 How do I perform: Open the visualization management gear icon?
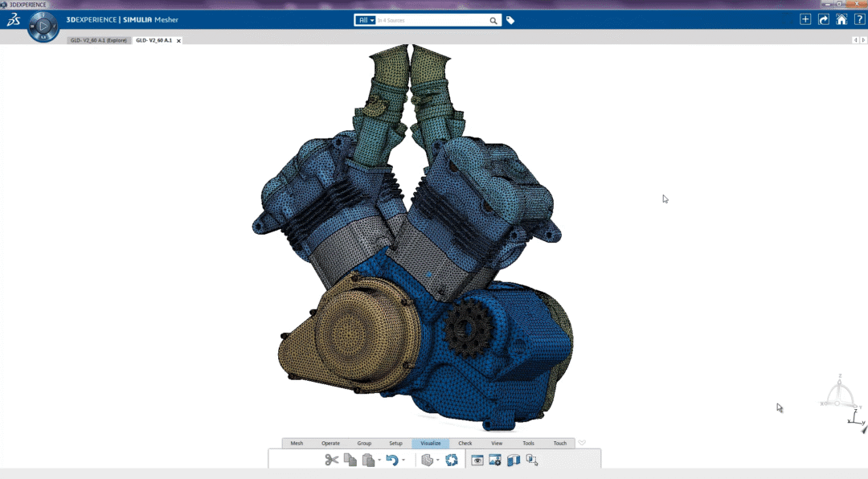[x=495, y=460]
